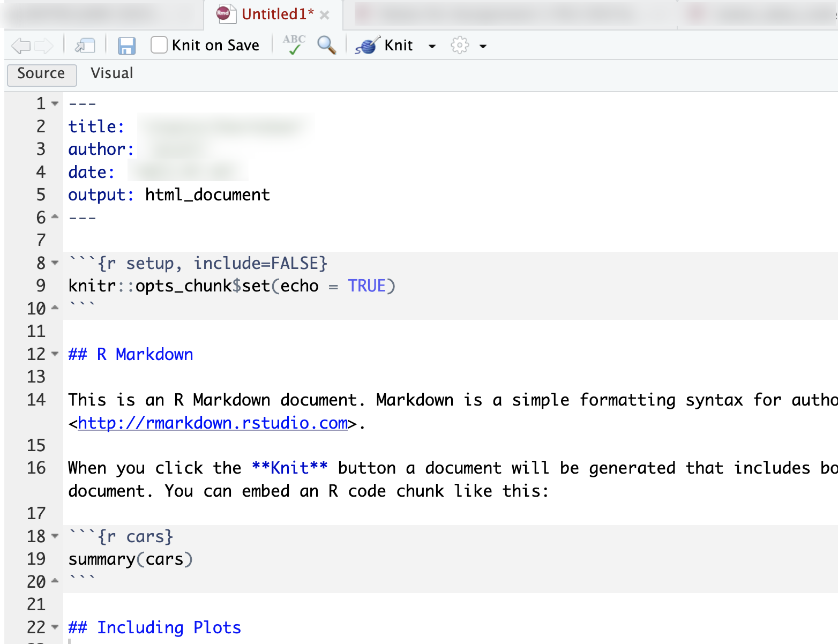838x644 pixels.
Task: Click the Knit button
Action: click(x=398, y=45)
